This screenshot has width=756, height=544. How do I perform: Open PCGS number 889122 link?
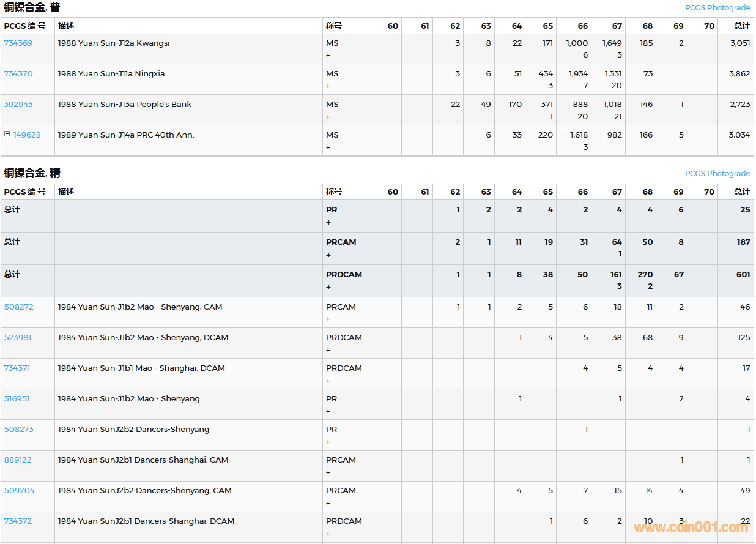18,460
